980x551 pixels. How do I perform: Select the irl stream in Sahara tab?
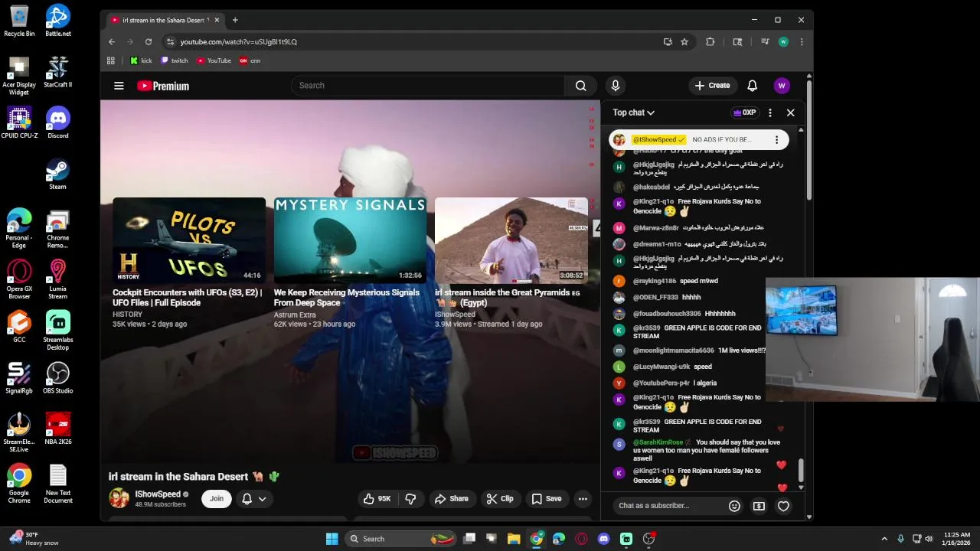[x=165, y=20]
